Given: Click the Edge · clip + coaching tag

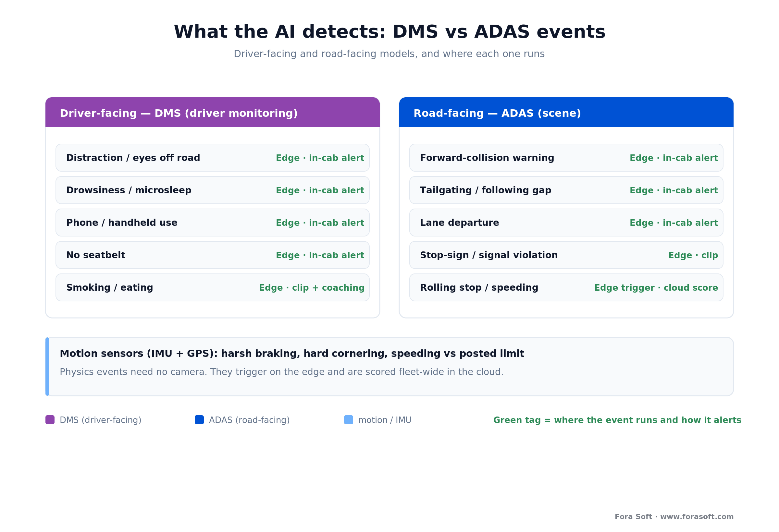Looking at the screenshot, I should 312,288.
